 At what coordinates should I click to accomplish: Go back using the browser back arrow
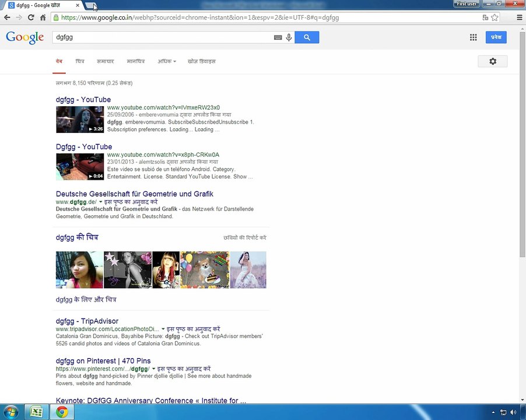[x=7, y=17]
